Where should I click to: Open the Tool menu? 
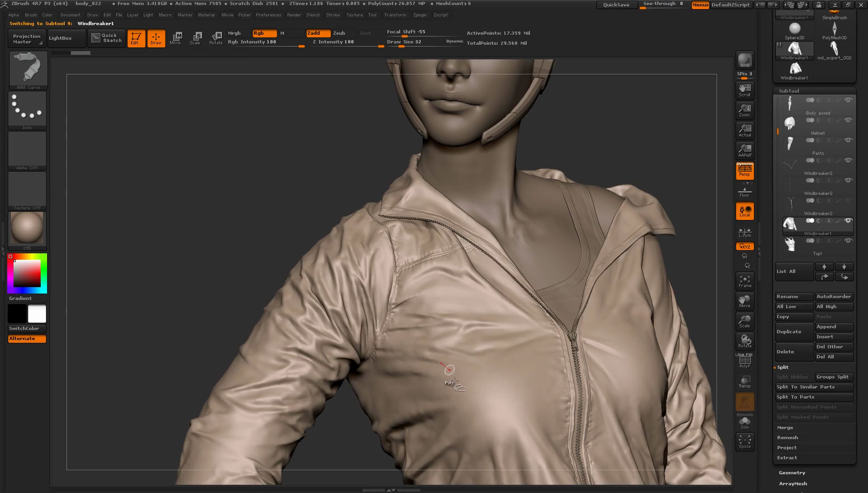[x=373, y=15]
